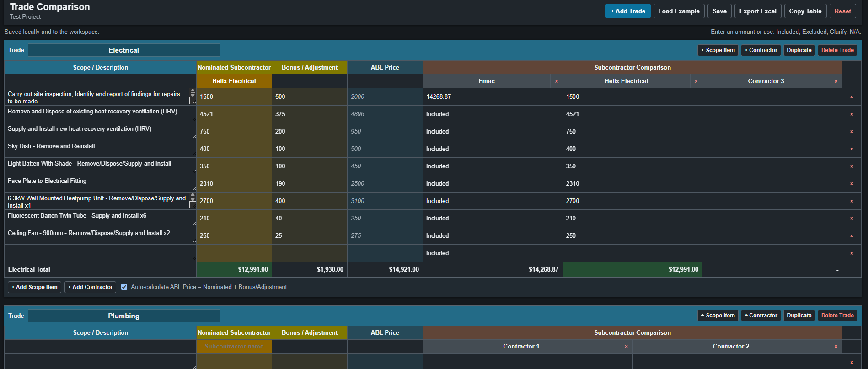Viewport: 868px width, 369px height.
Task: Export the comparison to Excel
Action: pyautogui.click(x=758, y=11)
